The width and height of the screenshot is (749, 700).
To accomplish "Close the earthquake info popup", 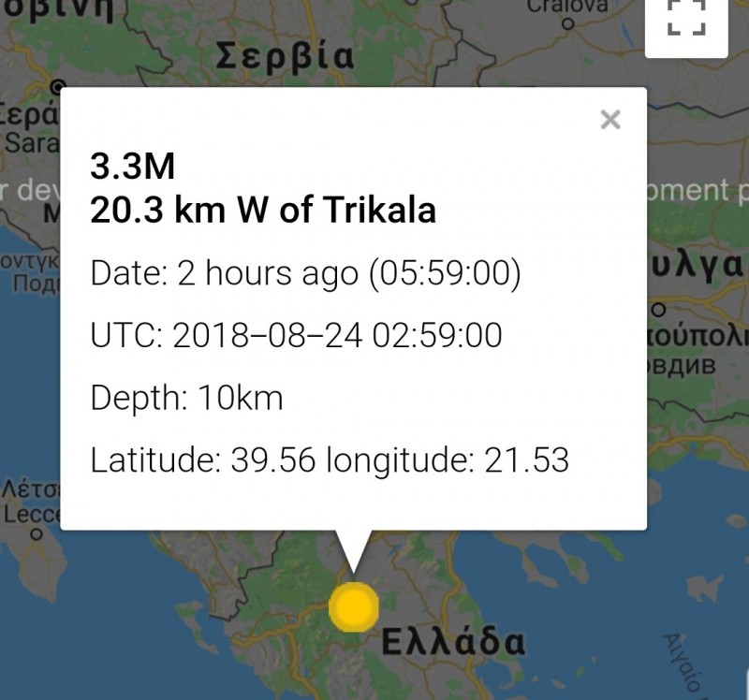I will pyautogui.click(x=610, y=120).
